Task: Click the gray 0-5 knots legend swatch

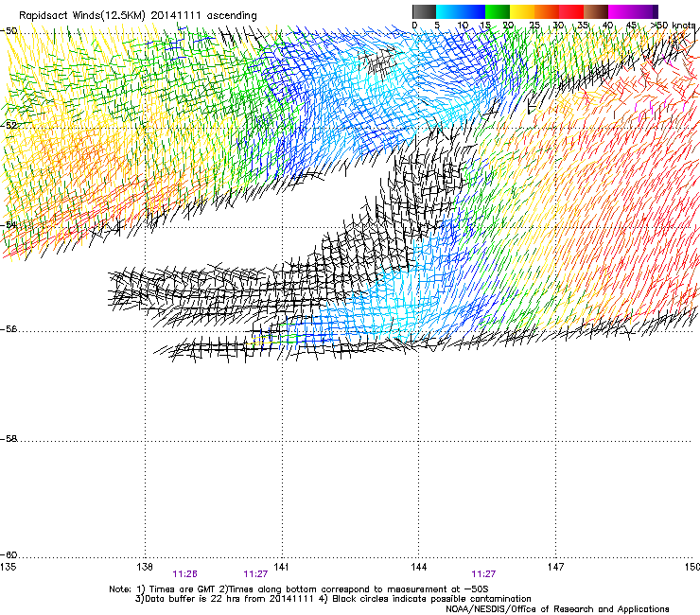Action: [424, 11]
